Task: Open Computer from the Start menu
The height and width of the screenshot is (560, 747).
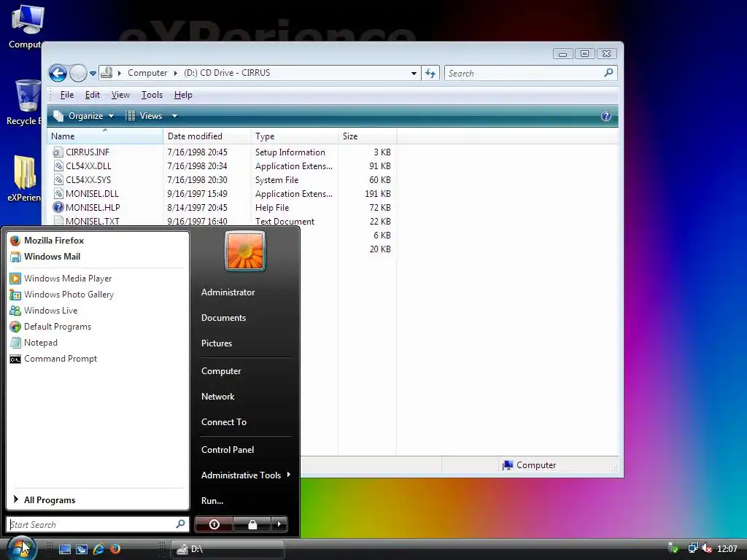Action: coord(221,371)
